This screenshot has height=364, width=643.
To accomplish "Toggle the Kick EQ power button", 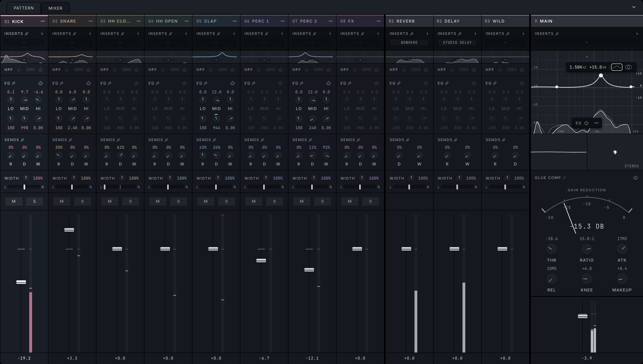I will coord(41,83).
